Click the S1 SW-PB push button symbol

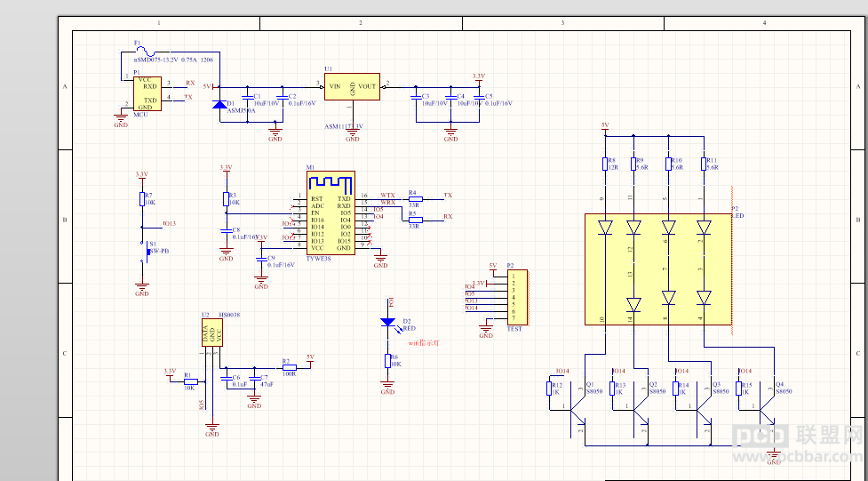tap(147, 251)
